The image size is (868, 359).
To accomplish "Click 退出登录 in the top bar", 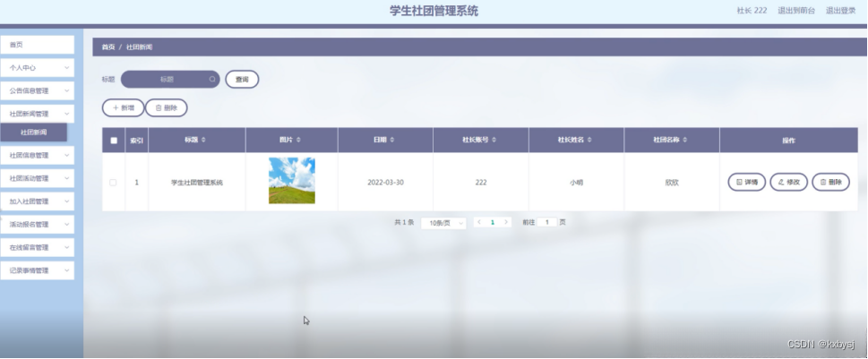I will tap(840, 11).
